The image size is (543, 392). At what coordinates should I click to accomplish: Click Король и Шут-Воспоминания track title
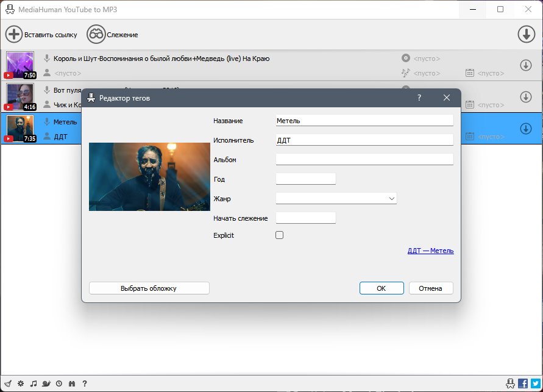coord(161,58)
